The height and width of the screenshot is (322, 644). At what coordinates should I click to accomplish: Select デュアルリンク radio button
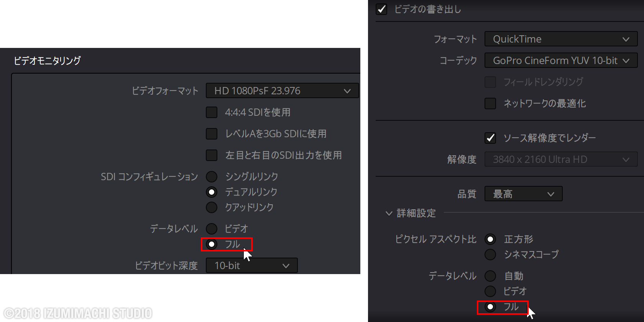(x=212, y=192)
